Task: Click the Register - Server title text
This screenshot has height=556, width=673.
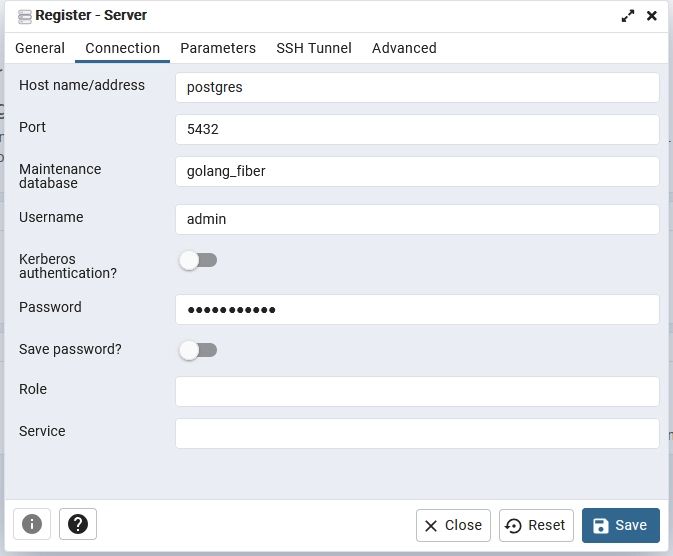Action: (91, 15)
